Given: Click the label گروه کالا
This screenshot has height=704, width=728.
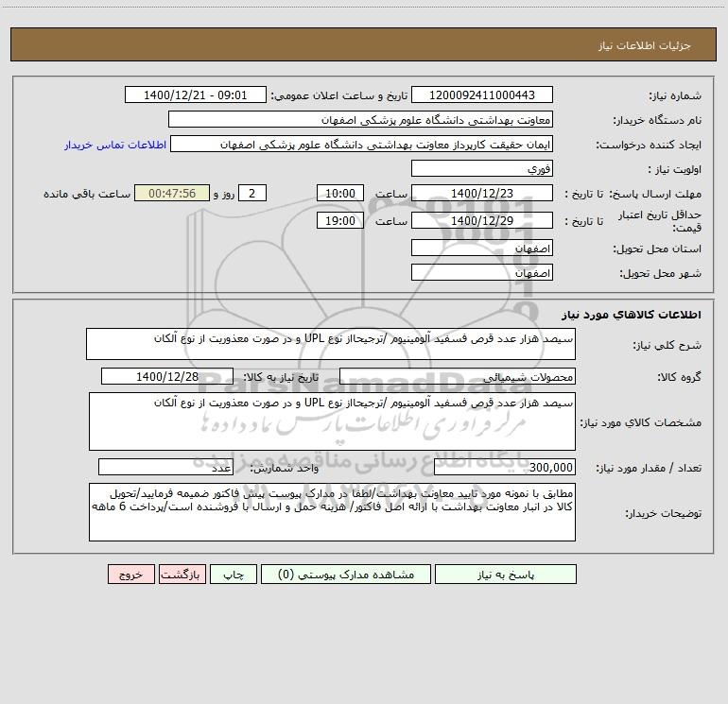Looking at the screenshot, I should (679, 377).
